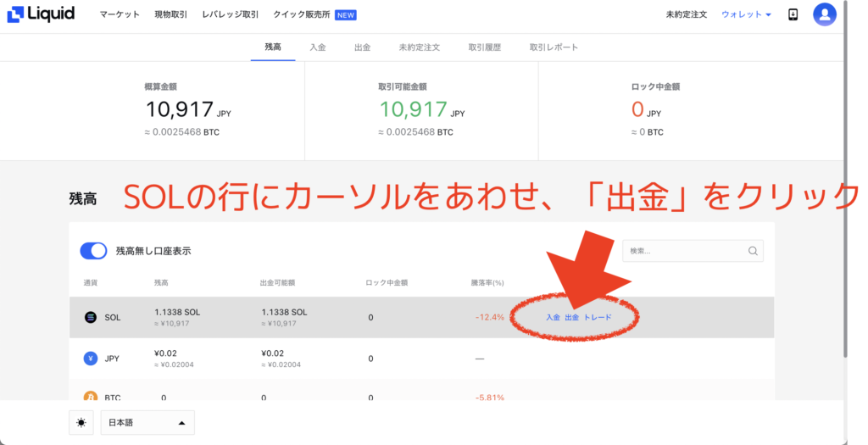Click the 概算金額 10,917 JPY figure

188,109
